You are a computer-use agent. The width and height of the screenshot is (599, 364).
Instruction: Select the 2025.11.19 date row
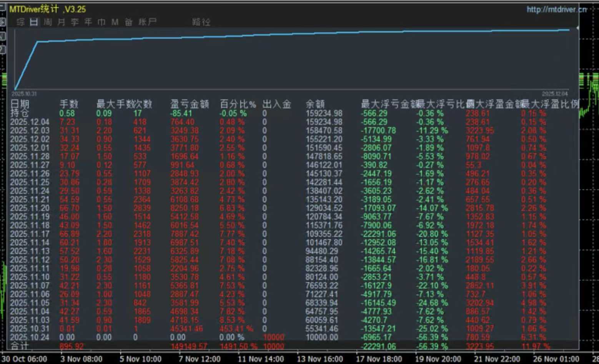click(30, 217)
